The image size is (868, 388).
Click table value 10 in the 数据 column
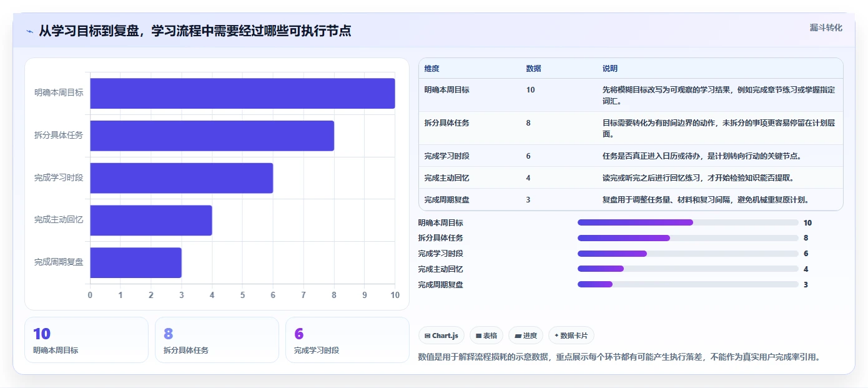tap(530, 90)
